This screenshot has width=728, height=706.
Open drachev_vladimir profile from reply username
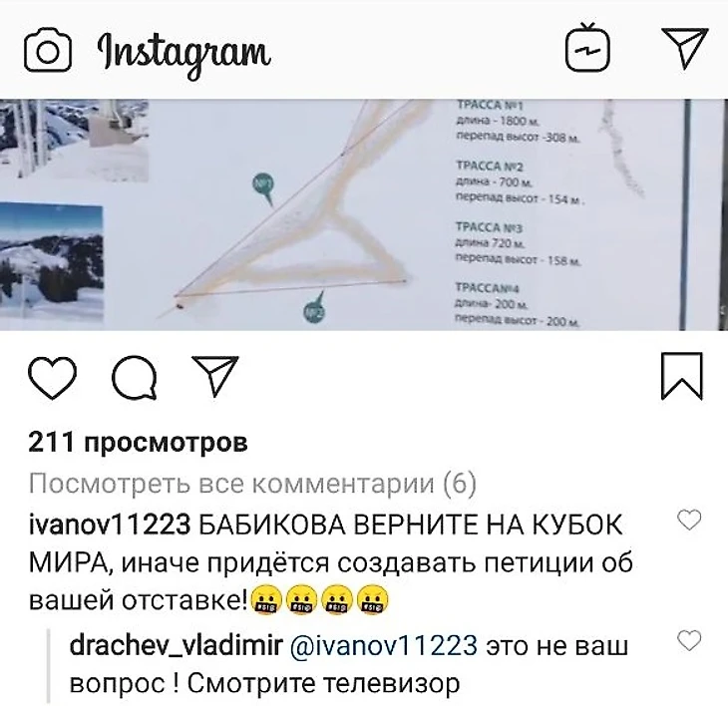[176, 645]
